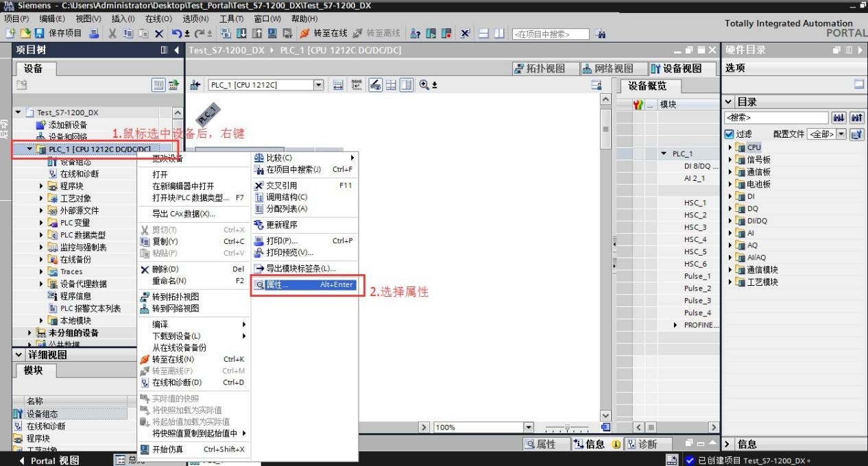Choose 打印预览(V)... from context submenu
This screenshot has height=466, width=868.
[x=305, y=253]
